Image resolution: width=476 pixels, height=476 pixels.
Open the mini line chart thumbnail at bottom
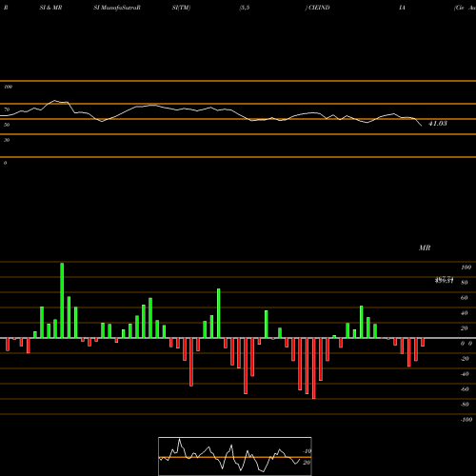click(x=235, y=456)
